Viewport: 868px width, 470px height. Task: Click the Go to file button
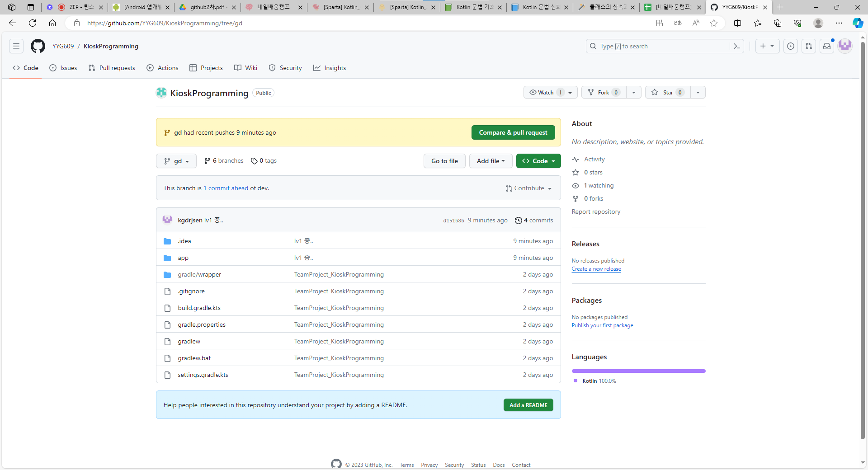point(444,161)
